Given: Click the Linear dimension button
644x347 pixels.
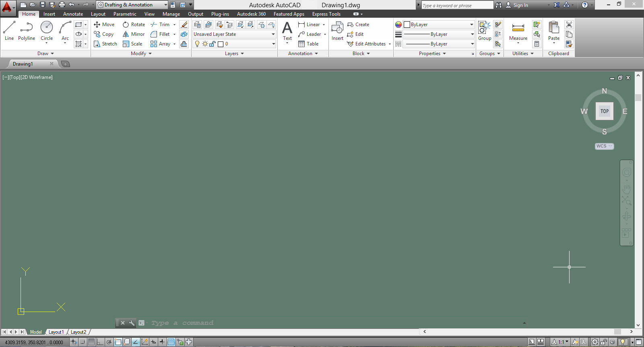Looking at the screenshot, I should pyautogui.click(x=309, y=25).
